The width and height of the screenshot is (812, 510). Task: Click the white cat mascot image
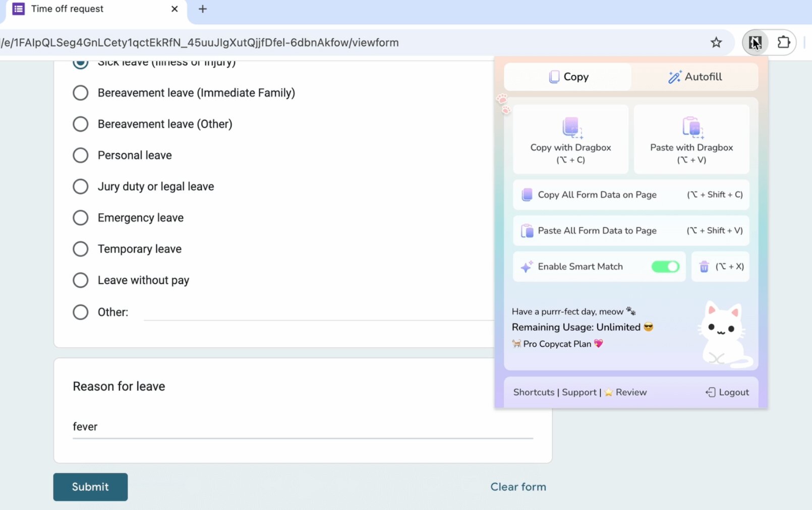(723, 333)
